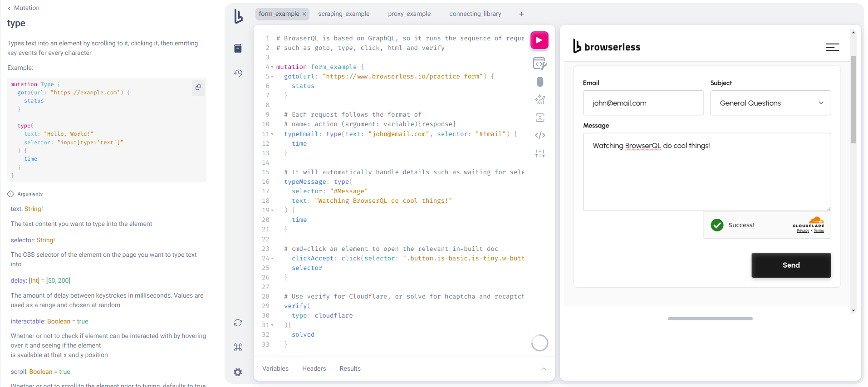Click scroll-down arrow of preview scrollbar
This screenshot has width=868, height=387.
click(x=853, y=311)
